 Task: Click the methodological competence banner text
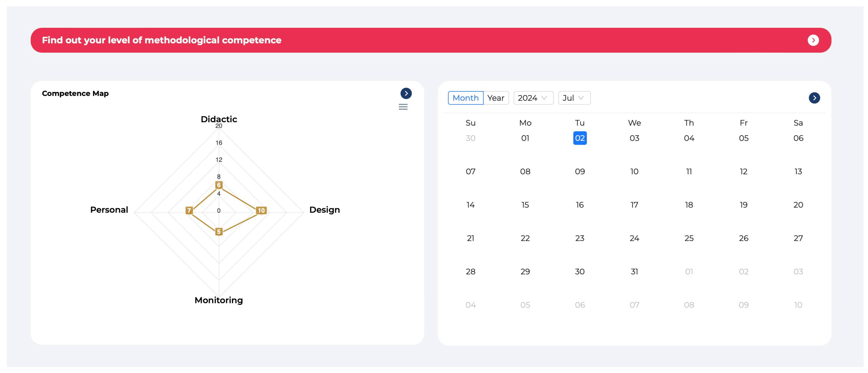click(161, 40)
